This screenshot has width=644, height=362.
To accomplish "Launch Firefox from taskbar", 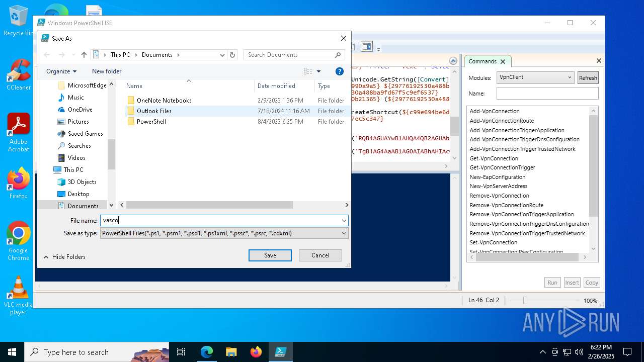I will click(256, 352).
